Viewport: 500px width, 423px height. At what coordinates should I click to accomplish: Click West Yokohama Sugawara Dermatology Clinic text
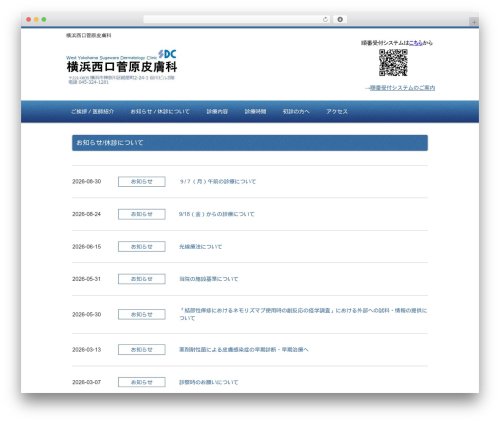(x=112, y=58)
